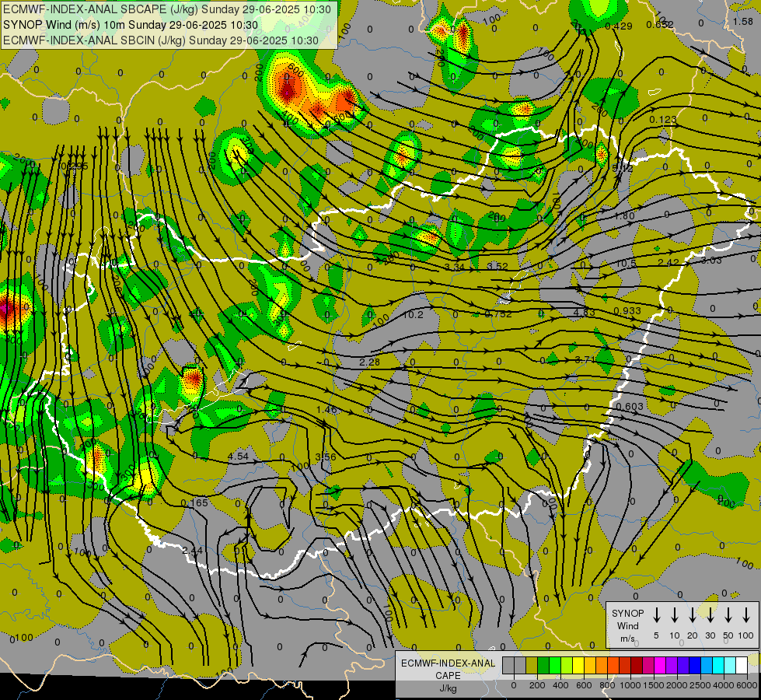Pick the white swatch at CAPE legend end
761x700 pixels.
(x=742, y=665)
